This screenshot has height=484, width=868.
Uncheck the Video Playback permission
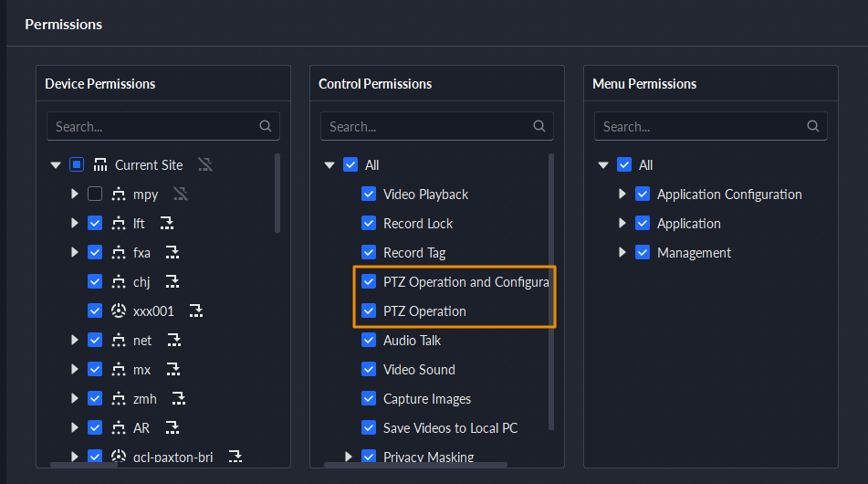pyautogui.click(x=369, y=195)
